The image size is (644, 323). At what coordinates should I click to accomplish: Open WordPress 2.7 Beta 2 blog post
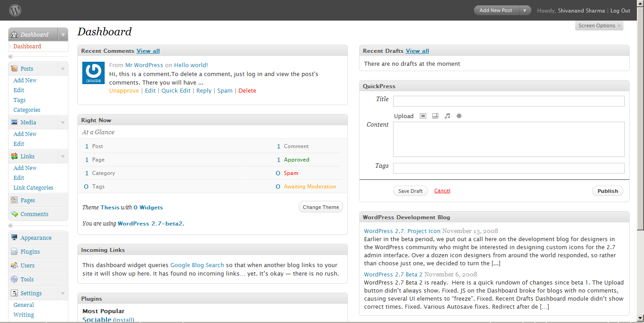[393, 274]
